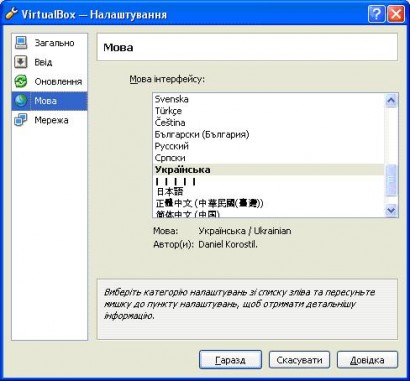This screenshot has height=381, width=410.
Task: Close the VirtualBox settings dialog
Action: [x=396, y=15]
